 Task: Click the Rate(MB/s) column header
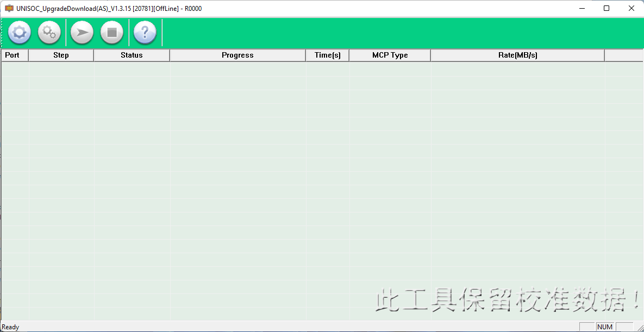click(x=517, y=55)
